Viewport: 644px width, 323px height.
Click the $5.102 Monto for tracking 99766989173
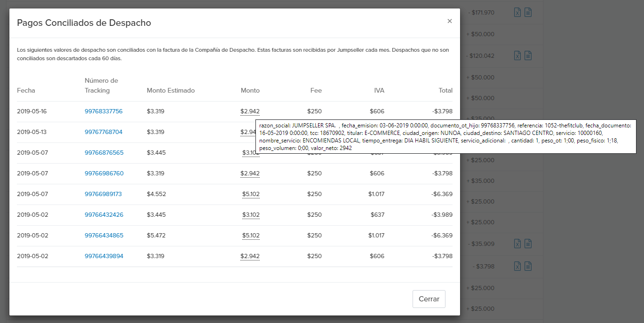coord(251,194)
